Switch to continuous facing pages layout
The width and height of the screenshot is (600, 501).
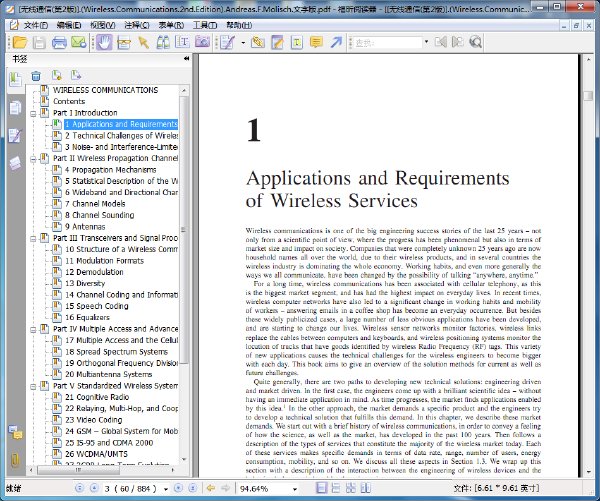pyautogui.click(x=351, y=488)
